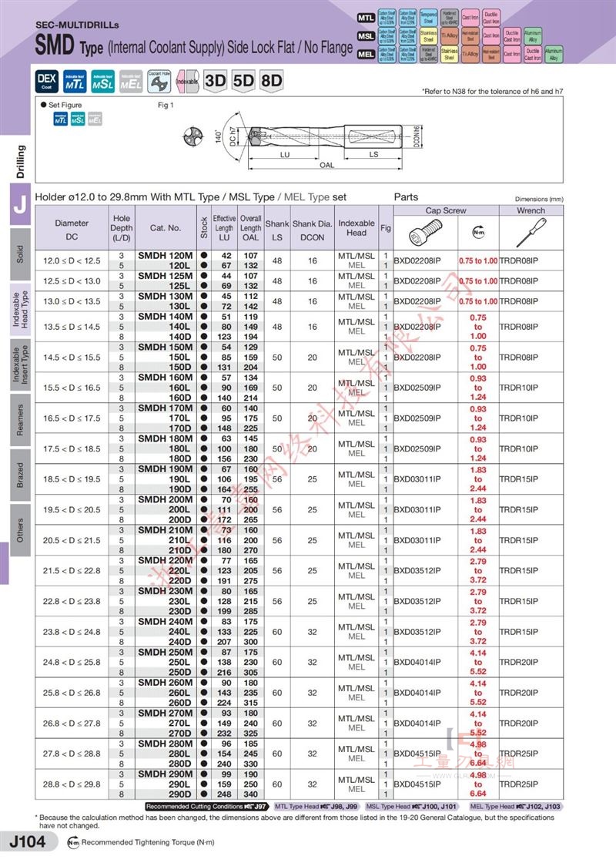Follow MSL Type Head J100, J101 reference
The image size is (616, 863).
(x=411, y=806)
